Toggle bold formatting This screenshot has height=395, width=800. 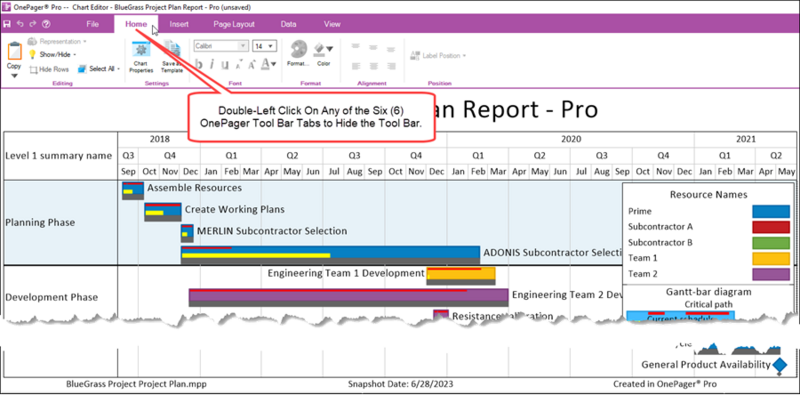pos(199,64)
